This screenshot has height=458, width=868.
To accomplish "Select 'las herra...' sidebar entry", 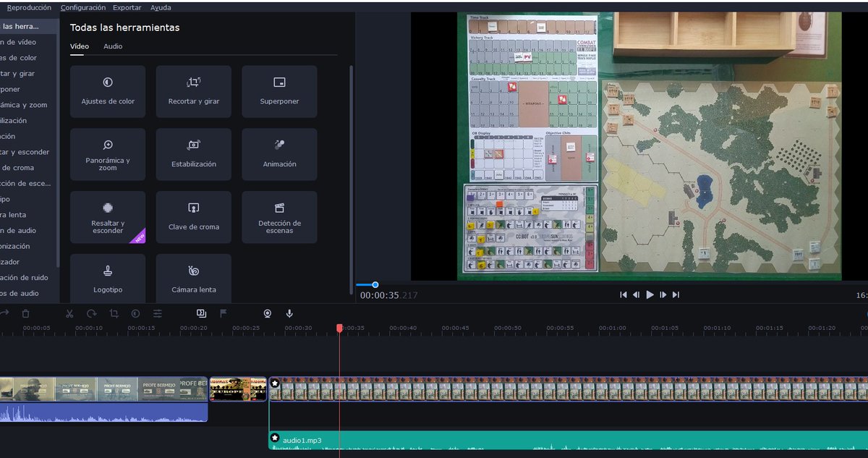I will 29,26.
